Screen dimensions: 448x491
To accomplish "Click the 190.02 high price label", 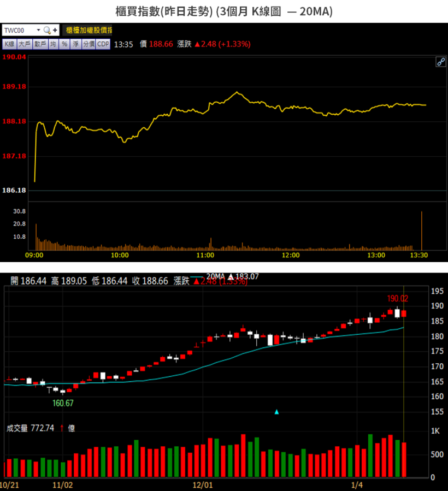I will pos(398,298).
